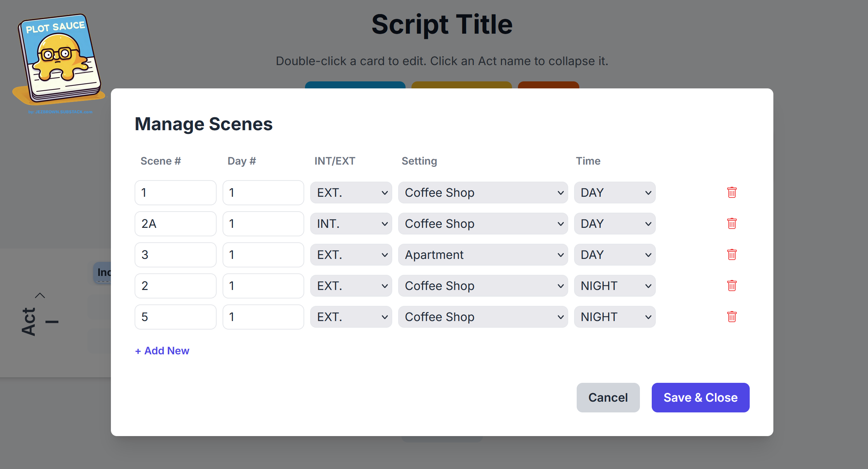Open Time dropdown for scene 5
868x469 pixels.
click(614, 317)
